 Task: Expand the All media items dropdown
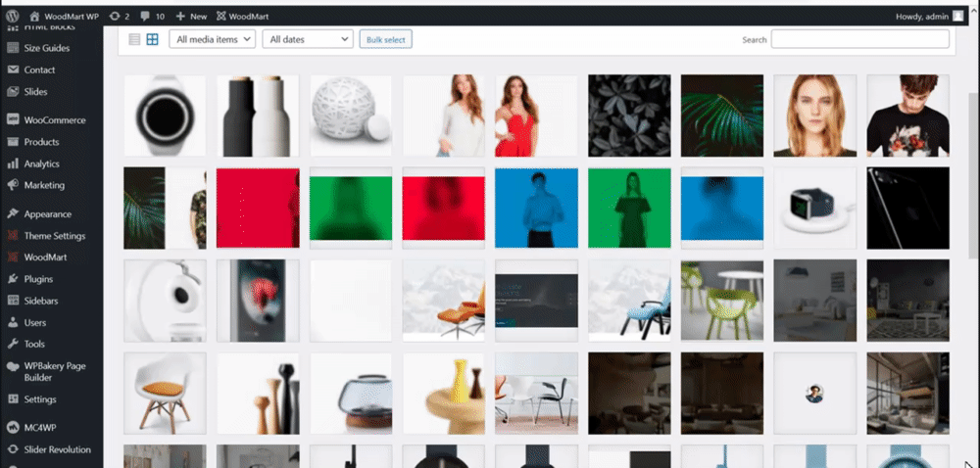click(x=212, y=39)
